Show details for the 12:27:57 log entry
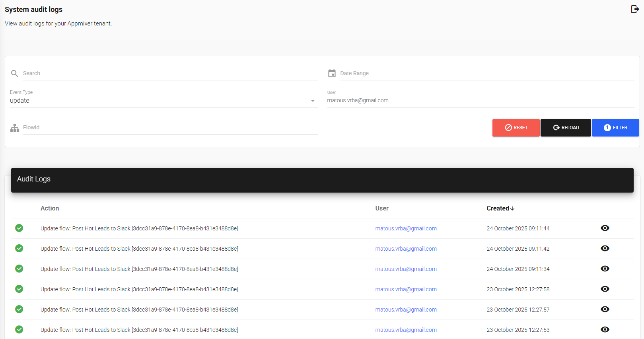 [x=605, y=309]
